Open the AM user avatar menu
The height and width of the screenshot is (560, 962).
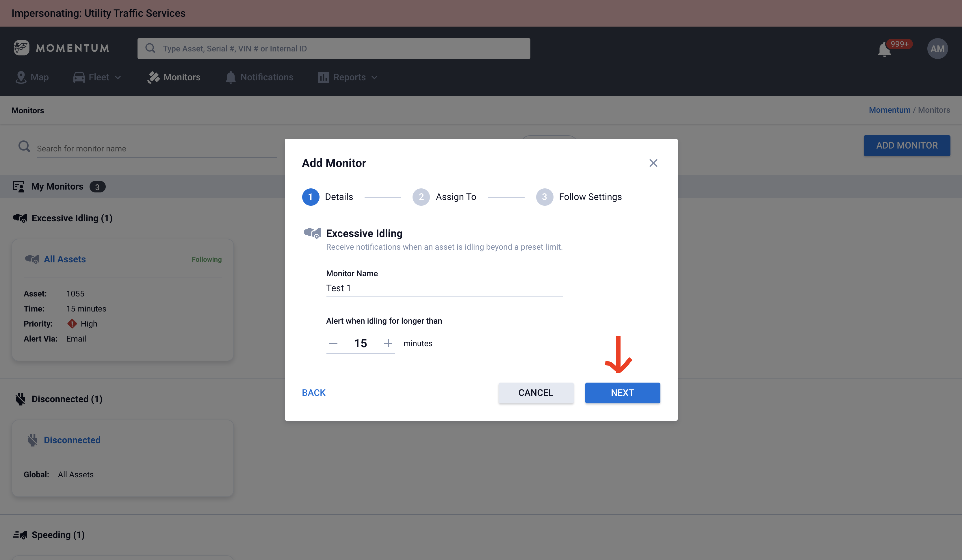[937, 49]
